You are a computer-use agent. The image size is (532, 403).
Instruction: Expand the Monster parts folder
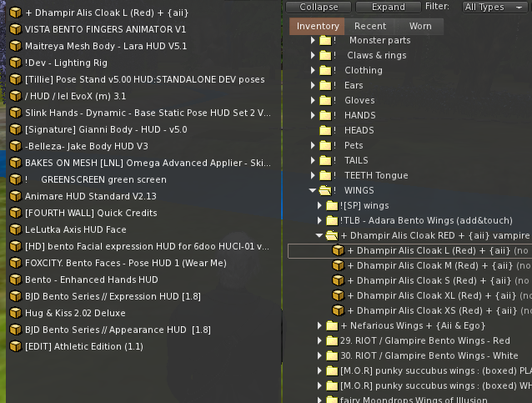click(x=313, y=40)
